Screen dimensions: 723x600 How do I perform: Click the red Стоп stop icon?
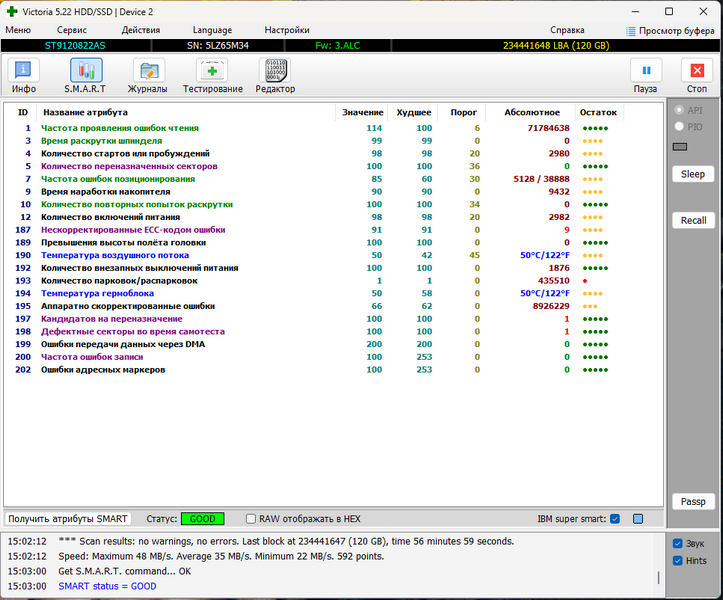(x=697, y=71)
